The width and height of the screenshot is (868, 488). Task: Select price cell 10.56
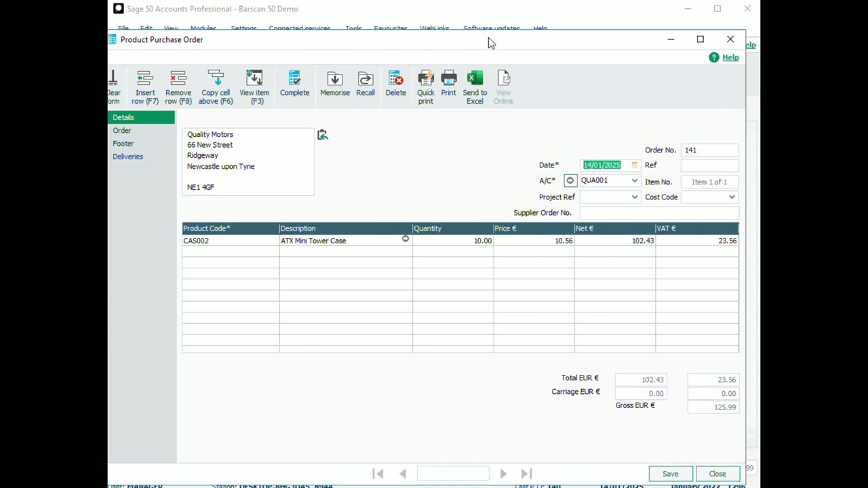[x=534, y=241]
